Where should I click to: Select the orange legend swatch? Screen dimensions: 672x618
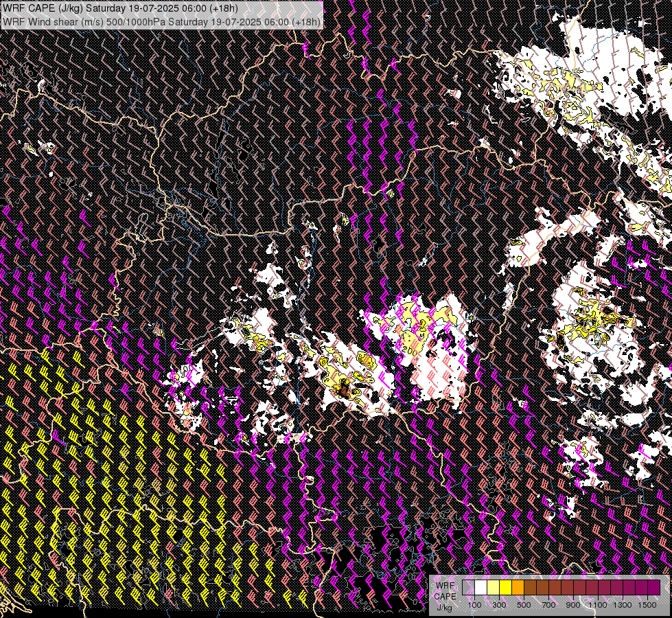518,588
